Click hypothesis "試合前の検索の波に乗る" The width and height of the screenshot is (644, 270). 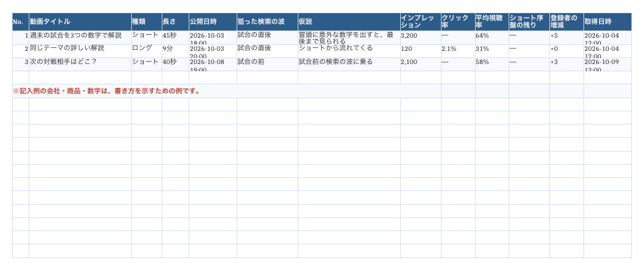click(x=349, y=65)
